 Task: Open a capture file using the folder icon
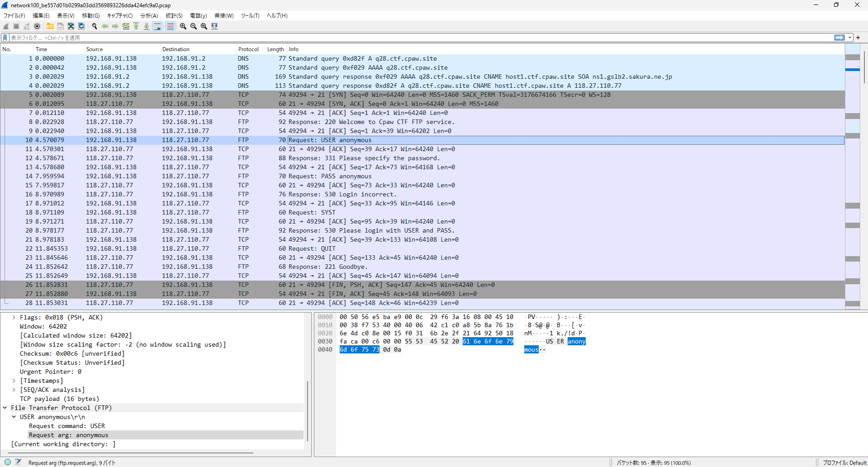50,26
